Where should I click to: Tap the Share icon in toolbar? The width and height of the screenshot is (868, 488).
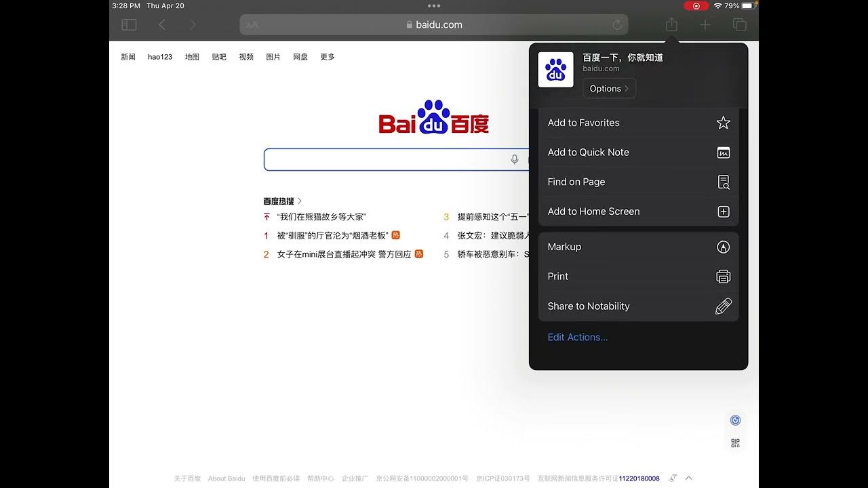(671, 24)
